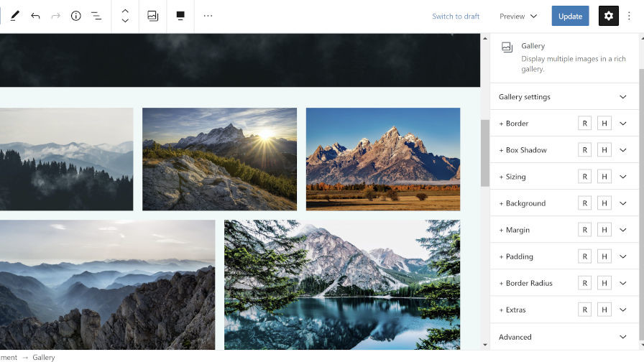Toggle the R button for Border
644x362 pixels.
(x=585, y=124)
